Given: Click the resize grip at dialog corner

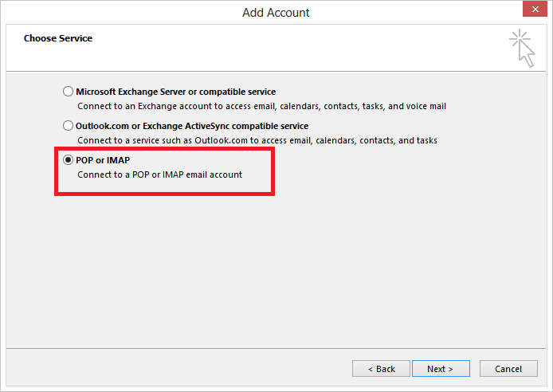Looking at the screenshot, I should [x=547, y=386].
